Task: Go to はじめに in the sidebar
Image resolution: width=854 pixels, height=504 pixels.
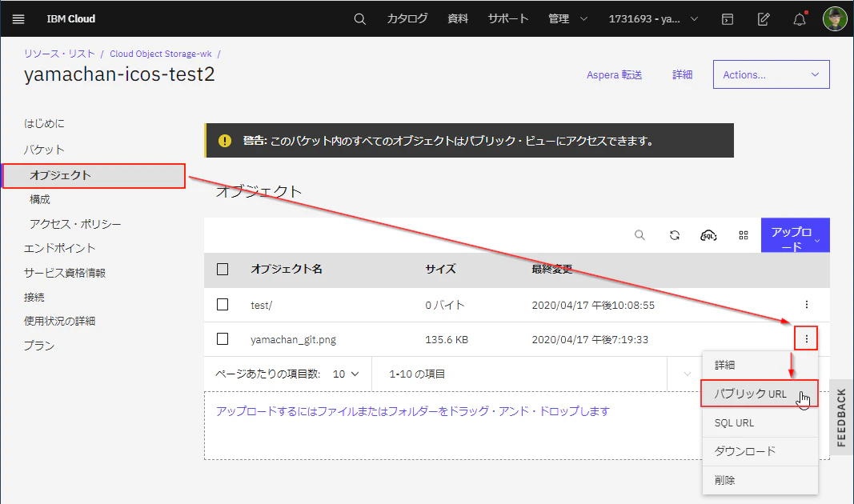Action: (44, 123)
